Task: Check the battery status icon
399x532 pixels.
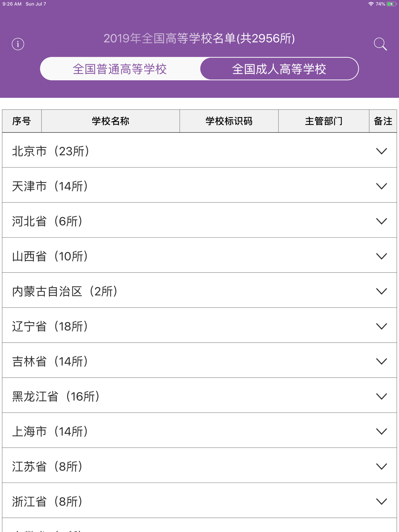Action: (x=391, y=4)
